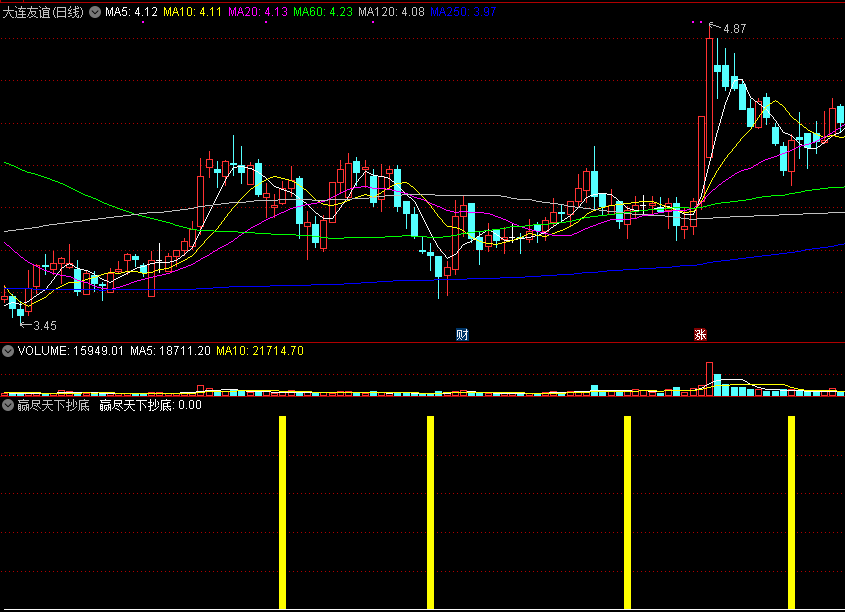
Task: Select the VOLUME: 15949.01 value
Action: [x=71, y=351]
